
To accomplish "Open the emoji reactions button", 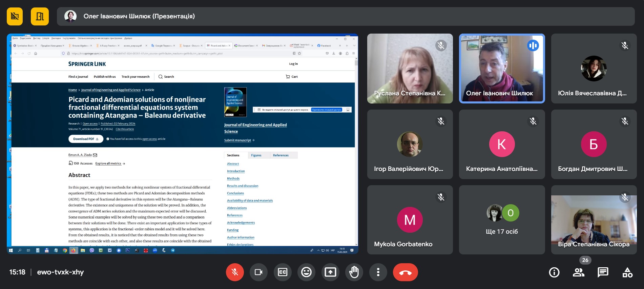I will pyautogui.click(x=306, y=272).
